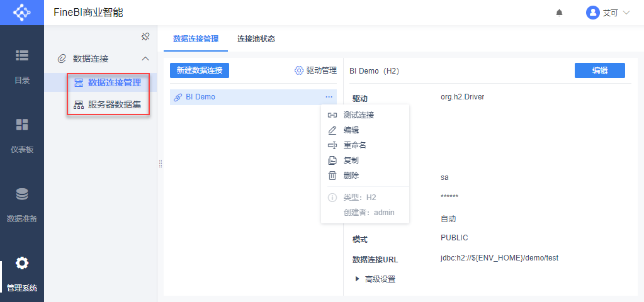Click the 创建者：admin entry
644x302 pixels.
369,213
